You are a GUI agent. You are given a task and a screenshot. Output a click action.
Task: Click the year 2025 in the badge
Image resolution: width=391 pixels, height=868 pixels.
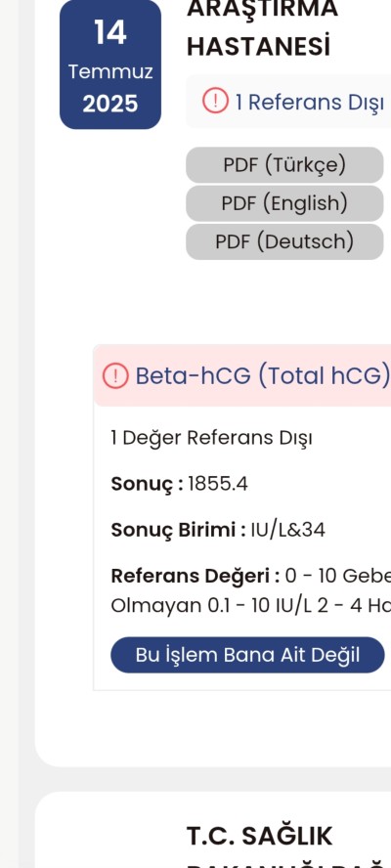tap(110, 104)
